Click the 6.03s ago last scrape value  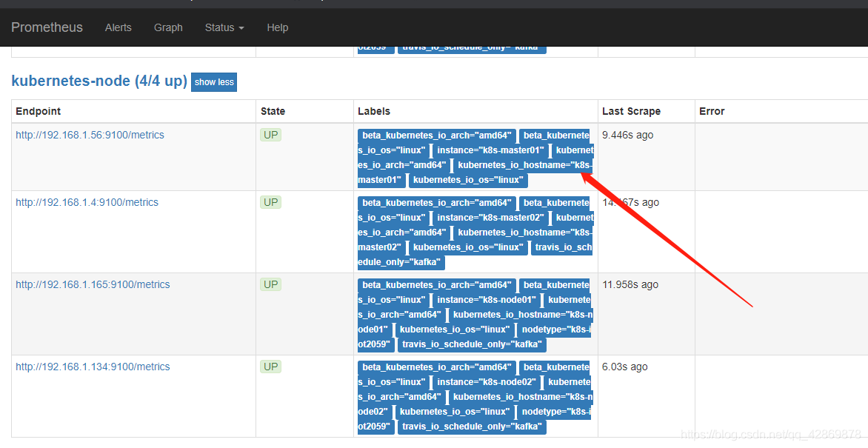625,367
